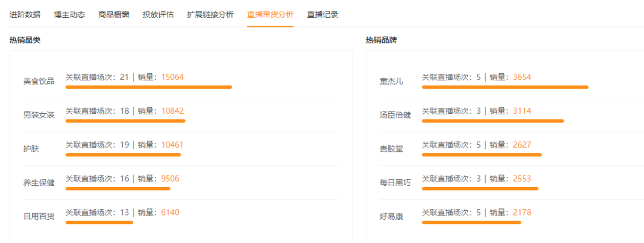Image resolution: width=644 pixels, height=243 pixels.
Task: Switch to the 直播记录 tab
Action: 323,14
